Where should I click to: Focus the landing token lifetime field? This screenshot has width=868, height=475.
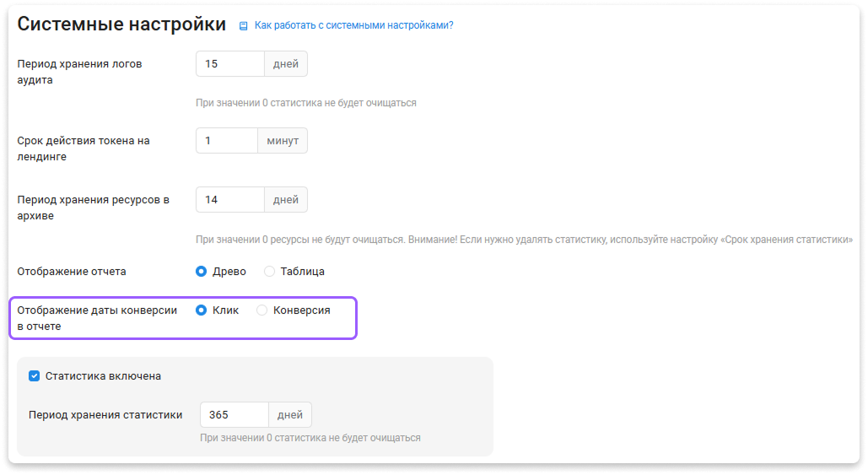[227, 141]
